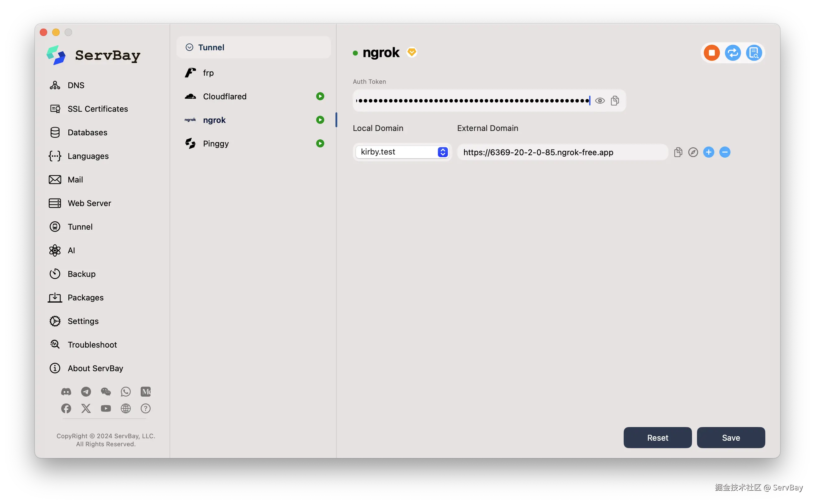Remove the kirby.test domain mapping row
Viewport: 815px width, 504px height.
pyautogui.click(x=725, y=152)
